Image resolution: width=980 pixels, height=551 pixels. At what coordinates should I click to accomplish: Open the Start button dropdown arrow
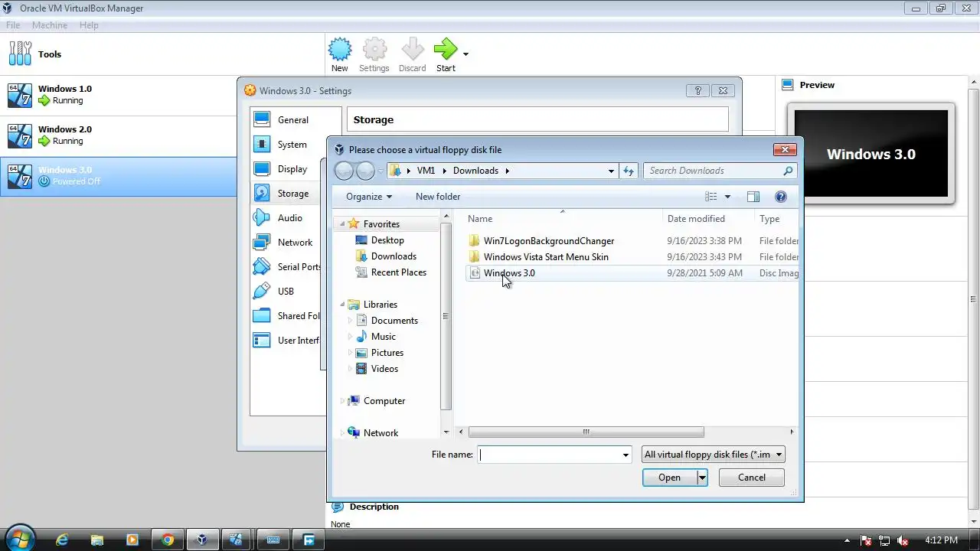click(465, 54)
